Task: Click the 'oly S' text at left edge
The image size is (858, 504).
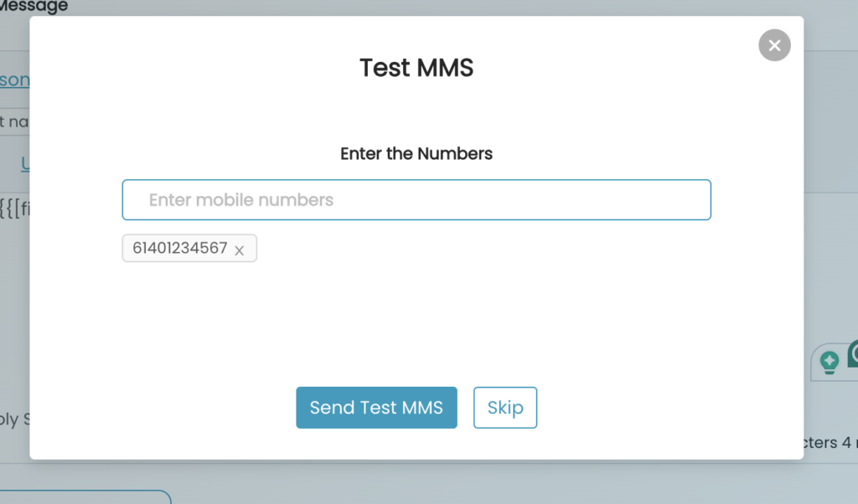Action: (x=15, y=419)
